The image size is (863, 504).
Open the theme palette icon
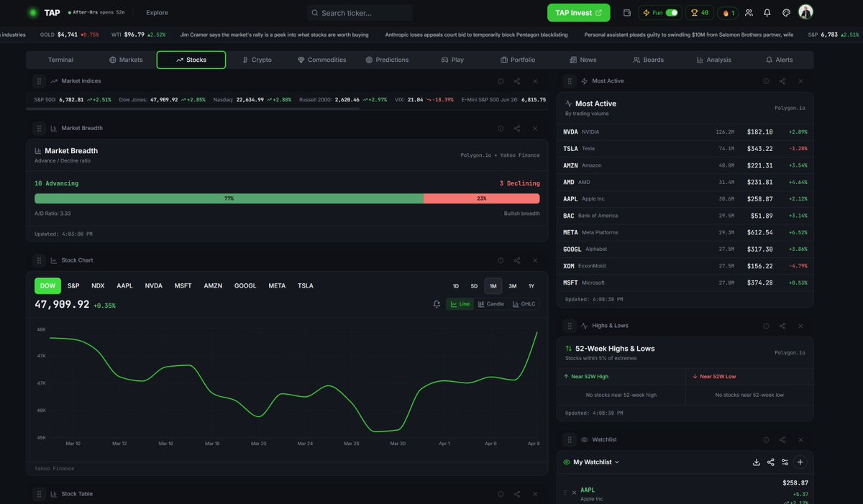(x=786, y=13)
